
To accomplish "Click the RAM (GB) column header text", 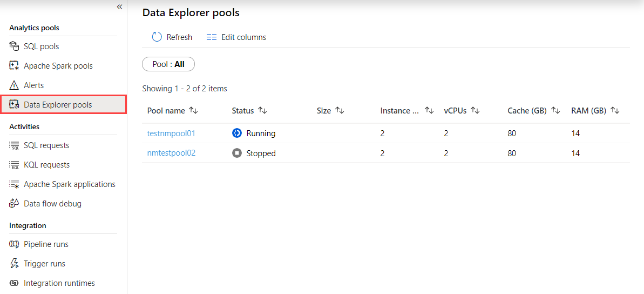I will click(x=589, y=111).
